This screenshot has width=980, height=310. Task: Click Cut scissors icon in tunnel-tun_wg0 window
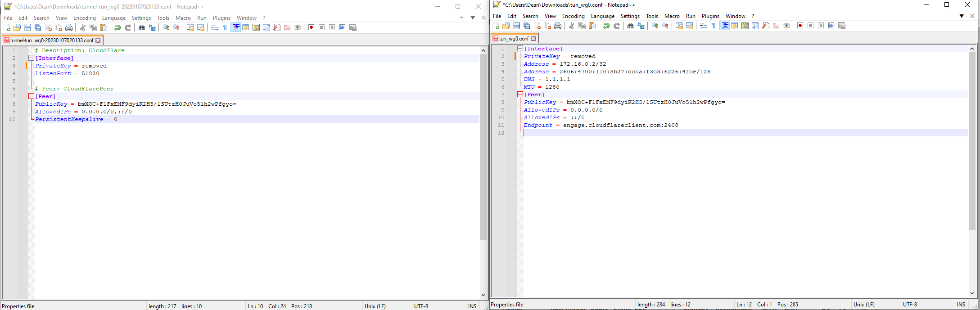[x=83, y=28]
